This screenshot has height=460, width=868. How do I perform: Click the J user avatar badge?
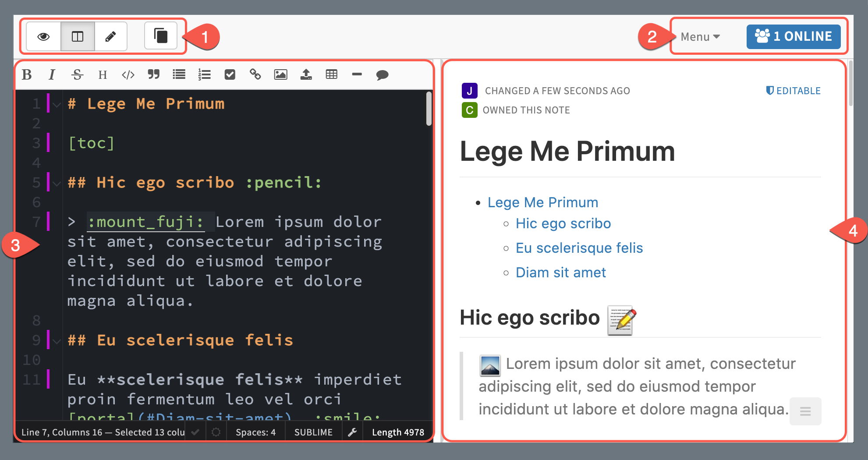[469, 91]
